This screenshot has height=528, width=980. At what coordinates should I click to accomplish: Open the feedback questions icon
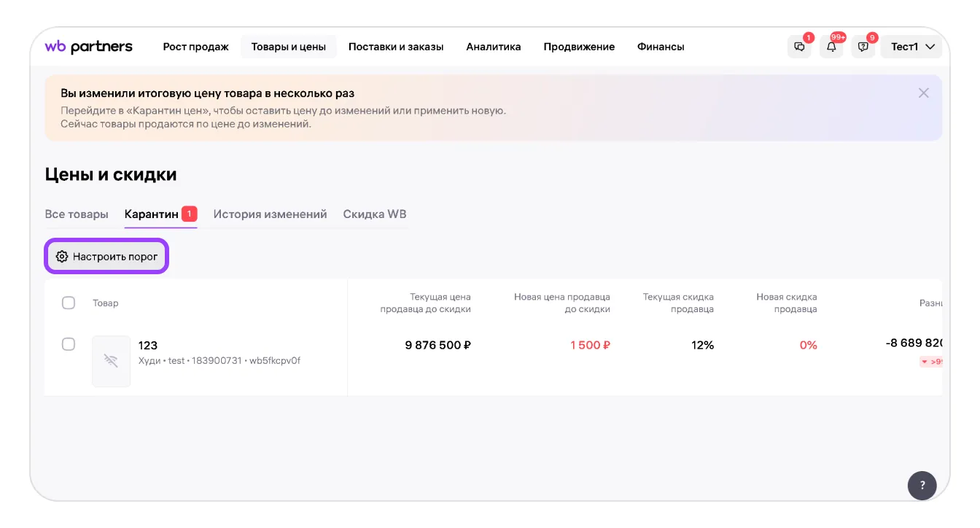[863, 47]
